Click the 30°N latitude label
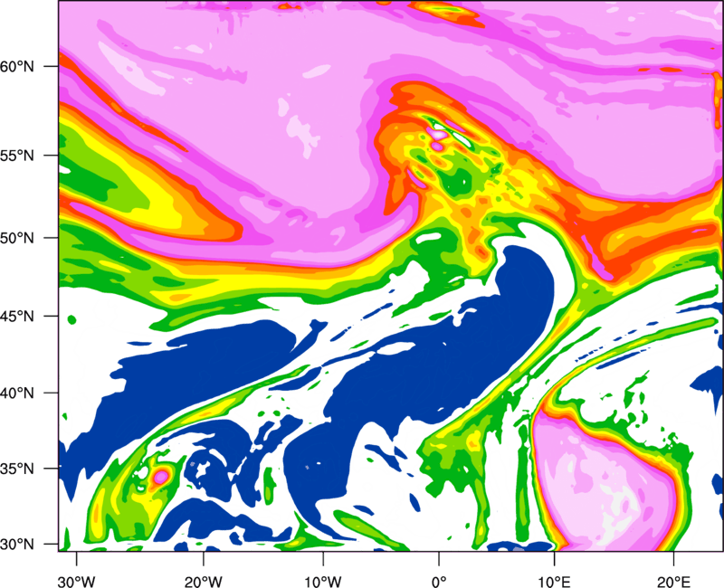This screenshot has height=588, width=724. pos(17,545)
